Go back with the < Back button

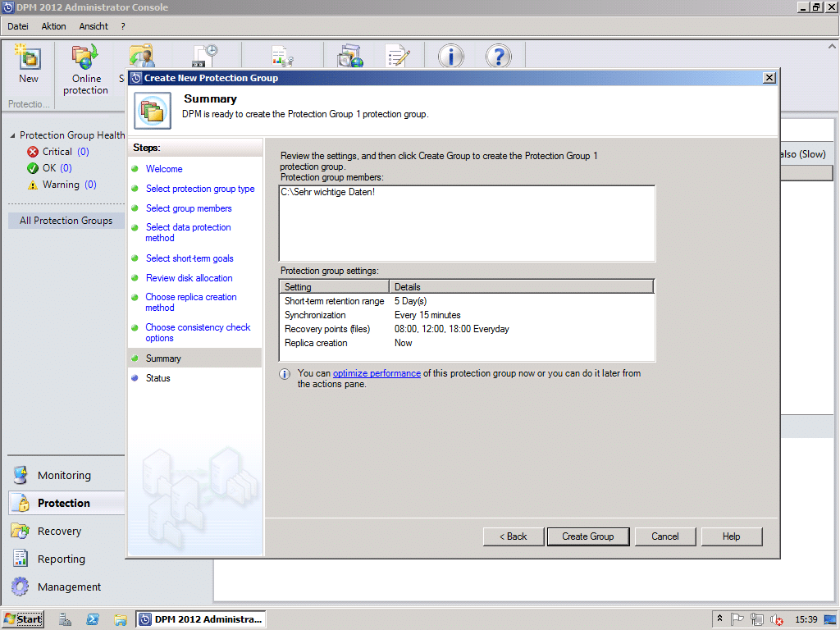(x=514, y=536)
